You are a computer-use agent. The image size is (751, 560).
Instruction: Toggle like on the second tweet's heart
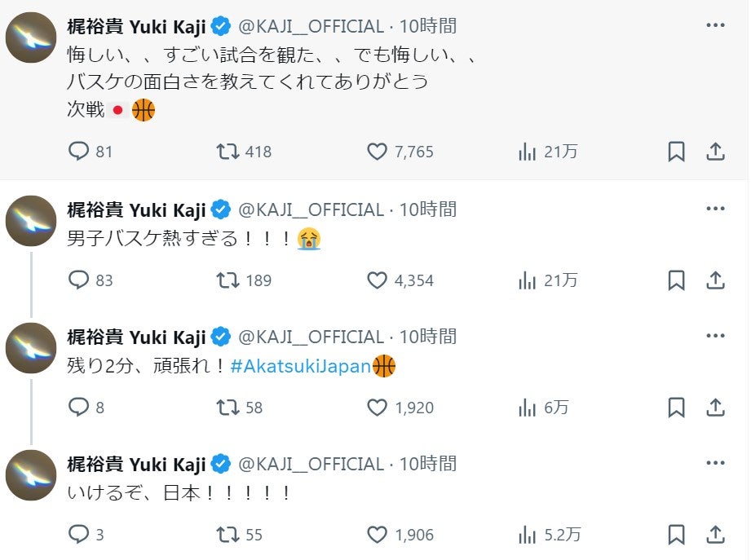click(x=376, y=280)
